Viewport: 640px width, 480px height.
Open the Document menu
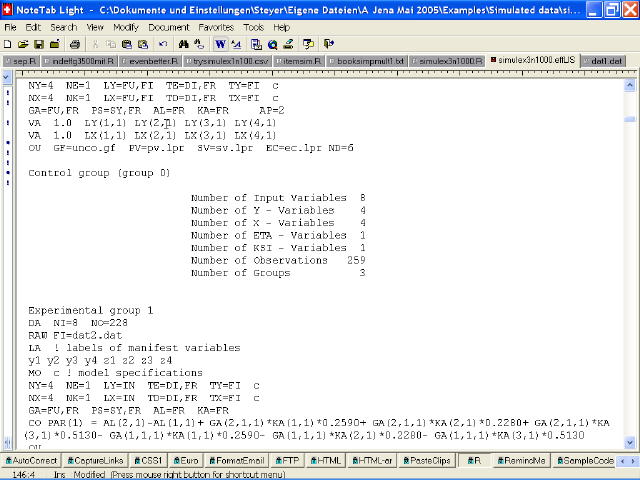click(x=168, y=27)
